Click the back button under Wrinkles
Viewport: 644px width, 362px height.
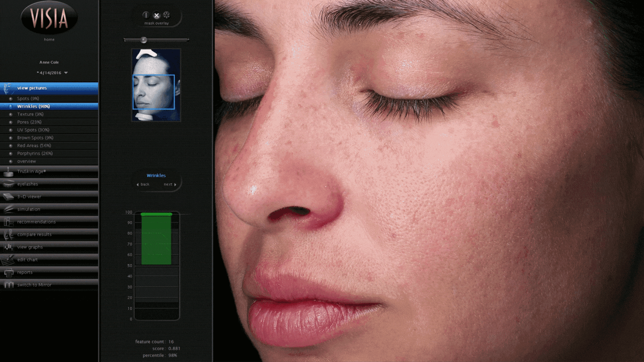[x=143, y=185]
